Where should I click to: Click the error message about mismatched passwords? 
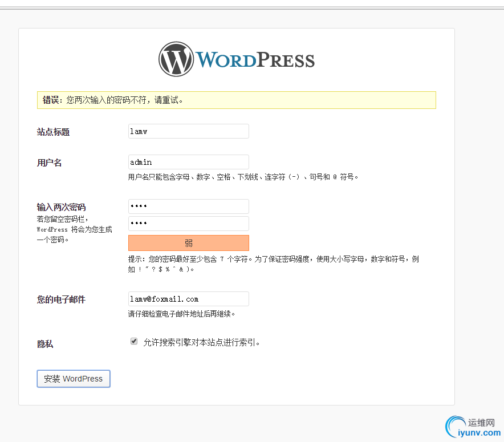(237, 100)
